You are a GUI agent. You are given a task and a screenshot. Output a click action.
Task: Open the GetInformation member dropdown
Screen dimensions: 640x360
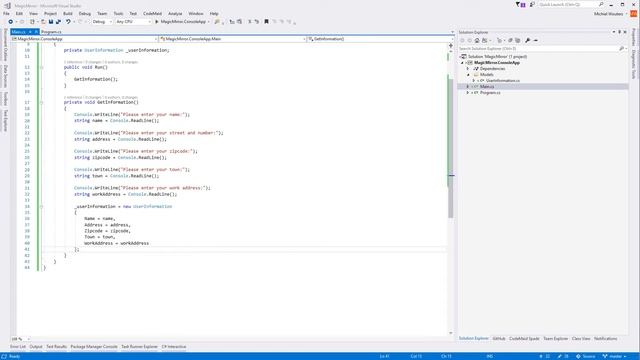pos(380,39)
